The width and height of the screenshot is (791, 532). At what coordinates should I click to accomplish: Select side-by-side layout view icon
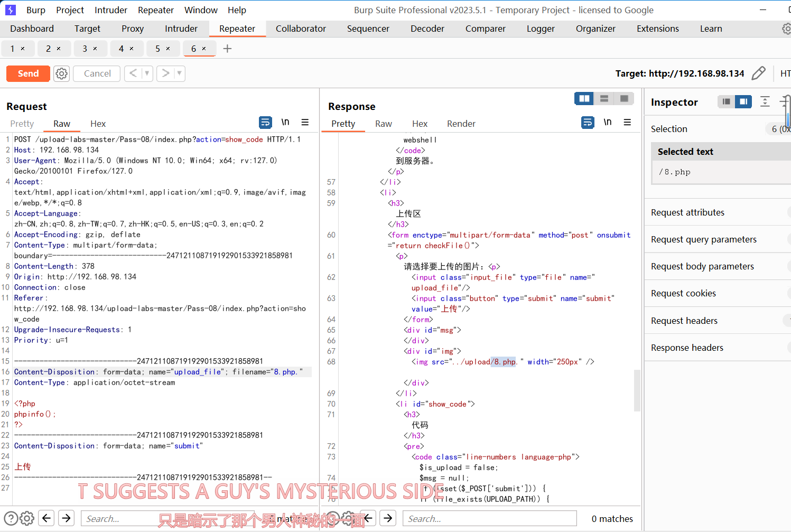pos(584,99)
